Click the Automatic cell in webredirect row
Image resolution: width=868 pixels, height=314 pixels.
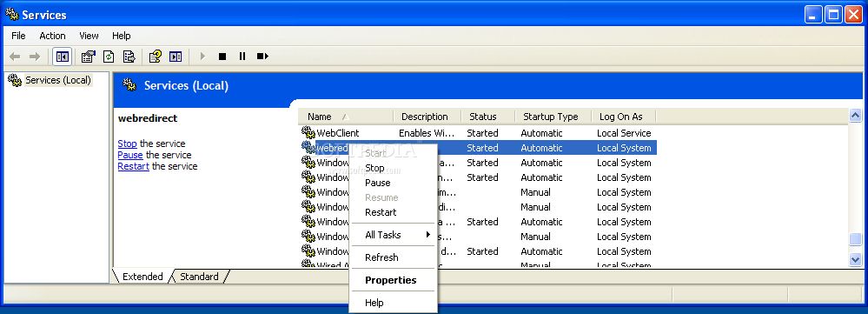click(541, 148)
